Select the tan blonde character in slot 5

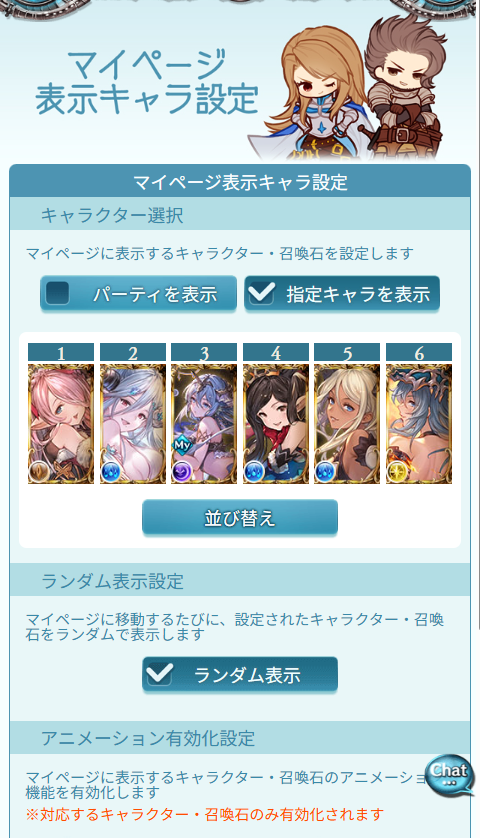pyautogui.click(x=347, y=424)
